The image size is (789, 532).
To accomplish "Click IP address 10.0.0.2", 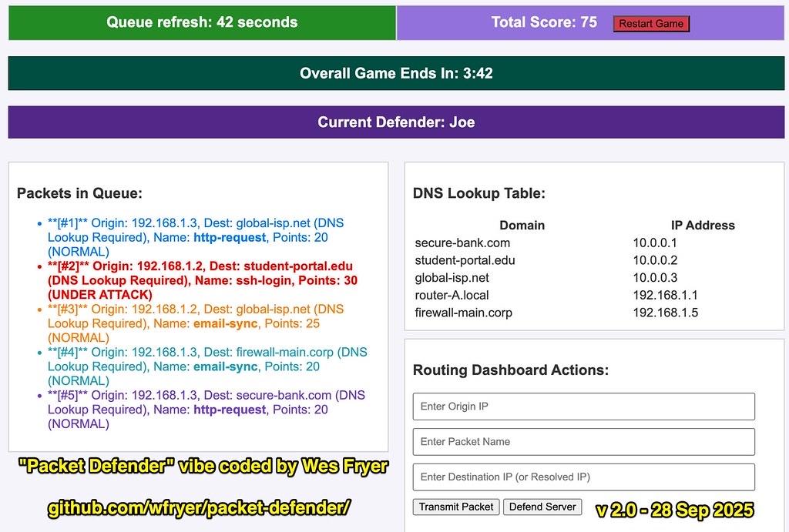I will [655, 260].
